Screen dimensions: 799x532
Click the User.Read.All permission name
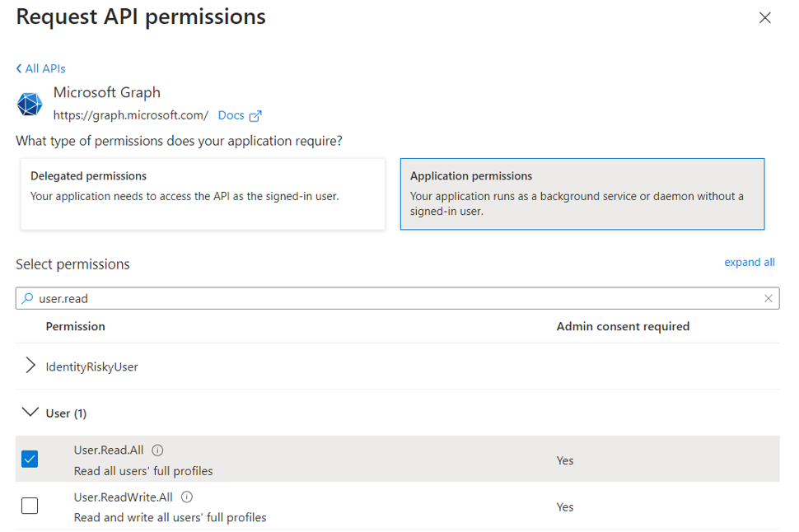(109, 450)
